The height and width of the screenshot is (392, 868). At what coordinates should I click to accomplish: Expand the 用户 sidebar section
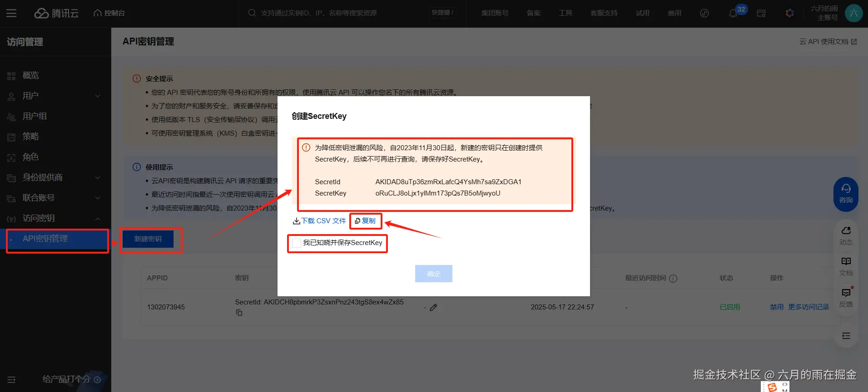[55, 96]
